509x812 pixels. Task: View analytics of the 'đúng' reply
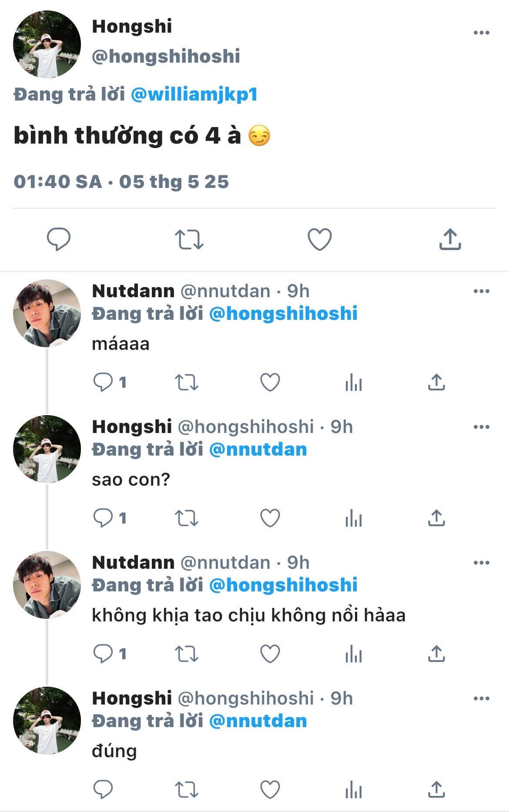pos(353,790)
